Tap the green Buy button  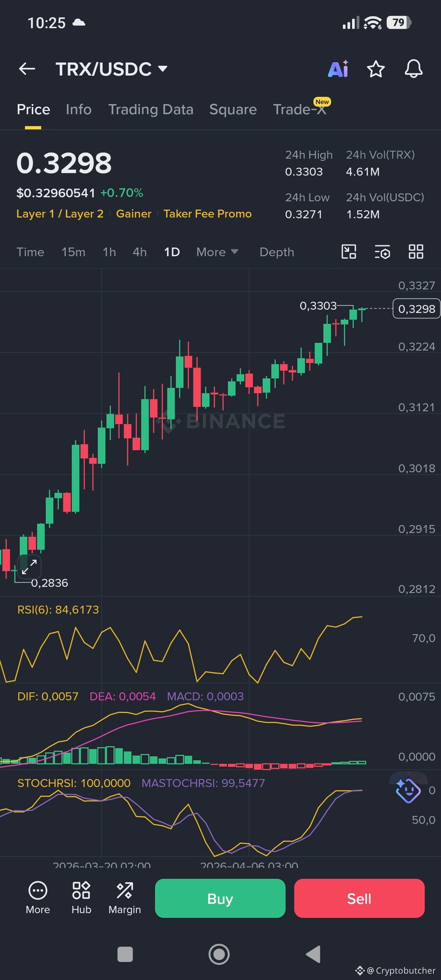[x=220, y=899]
